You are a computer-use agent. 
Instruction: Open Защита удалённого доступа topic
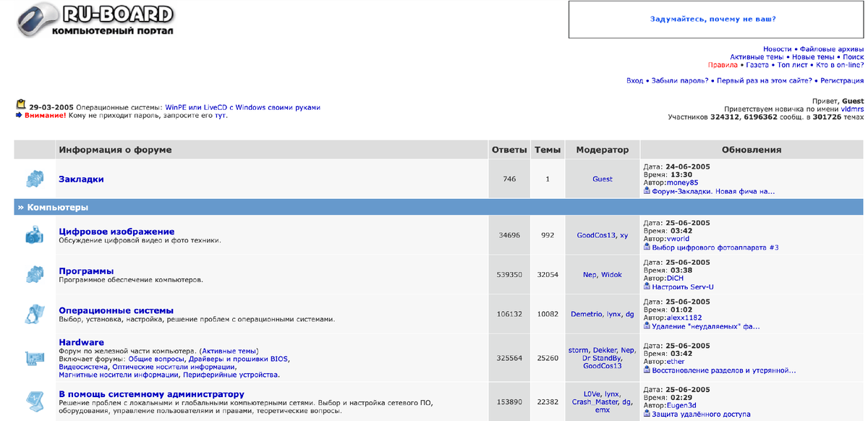pos(702,414)
